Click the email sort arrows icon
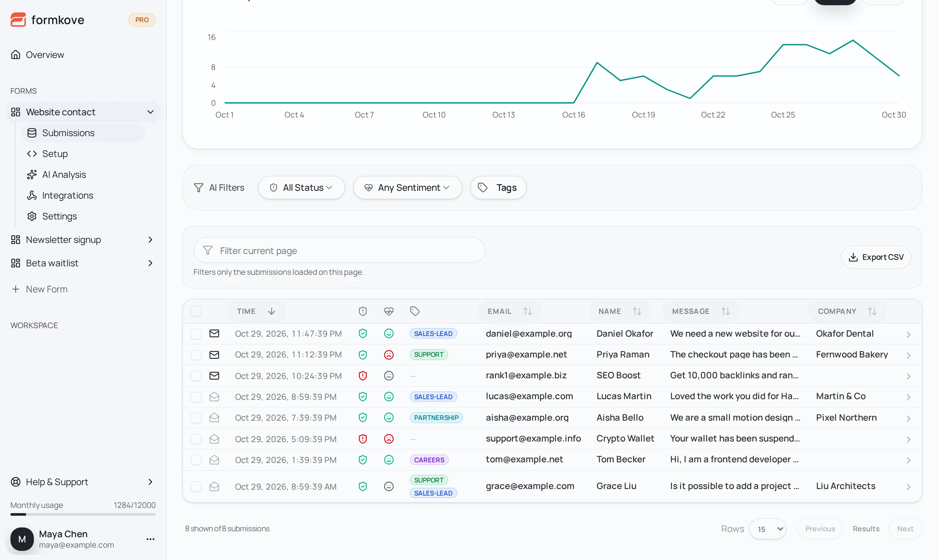This screenshot has height=560, width=938. coord(528,311)
